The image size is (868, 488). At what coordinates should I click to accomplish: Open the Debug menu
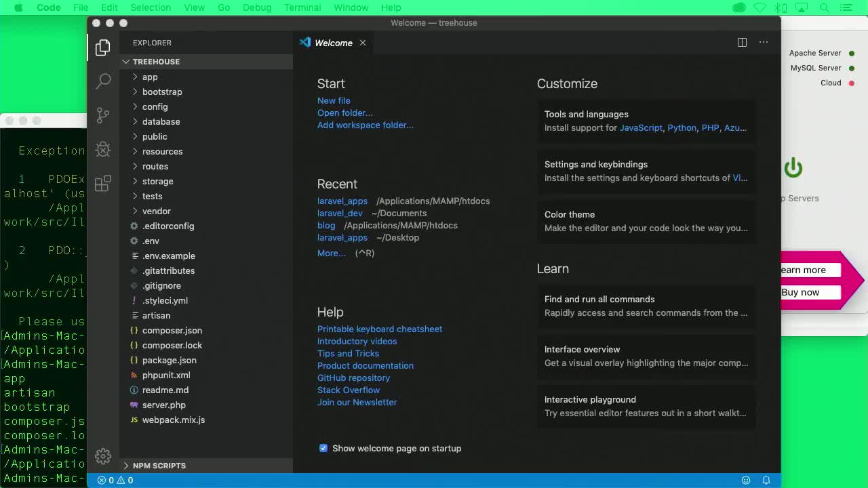tap(257, 7)
